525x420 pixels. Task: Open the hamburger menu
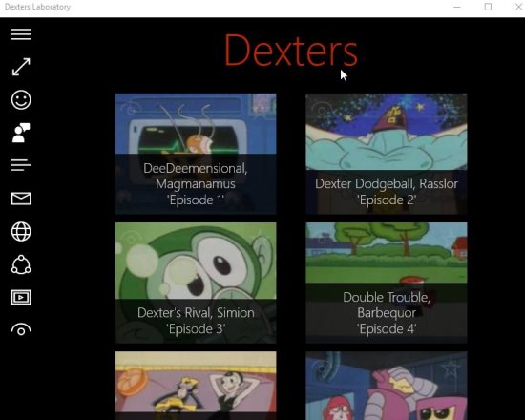click(21, 34)
